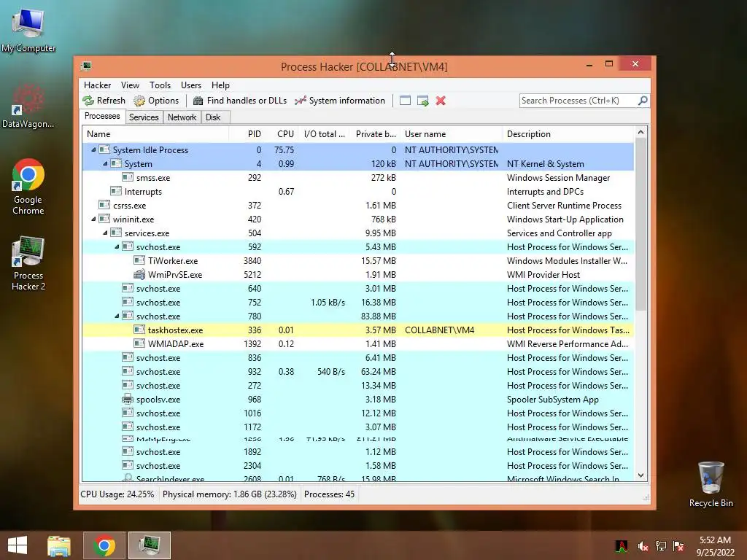
Task: Open the Recycle Bin
Action: pos(711,484)
